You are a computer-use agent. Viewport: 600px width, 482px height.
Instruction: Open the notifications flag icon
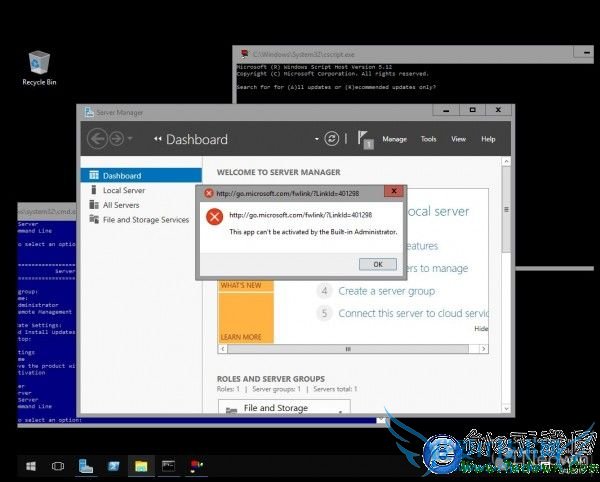coord(365,140)
